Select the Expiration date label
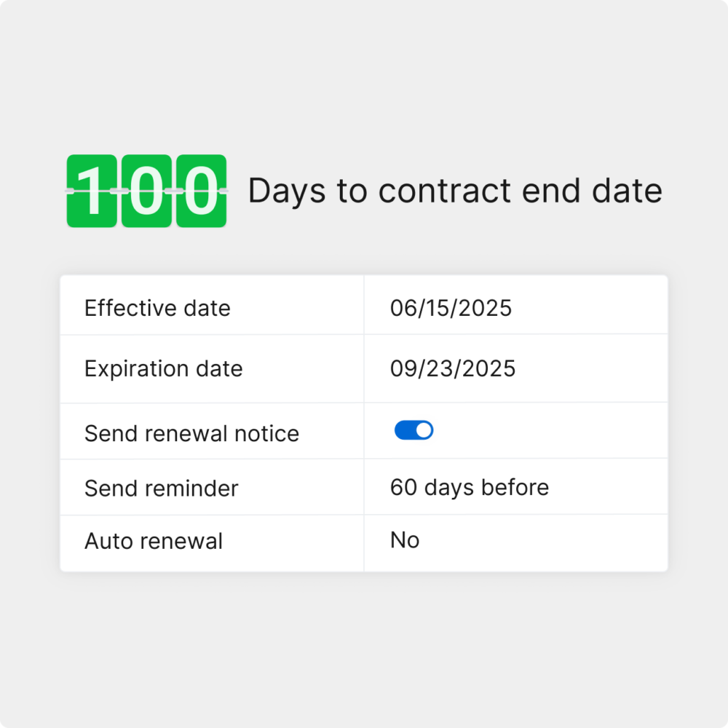 pyautogui.click(x=163, y=368)
